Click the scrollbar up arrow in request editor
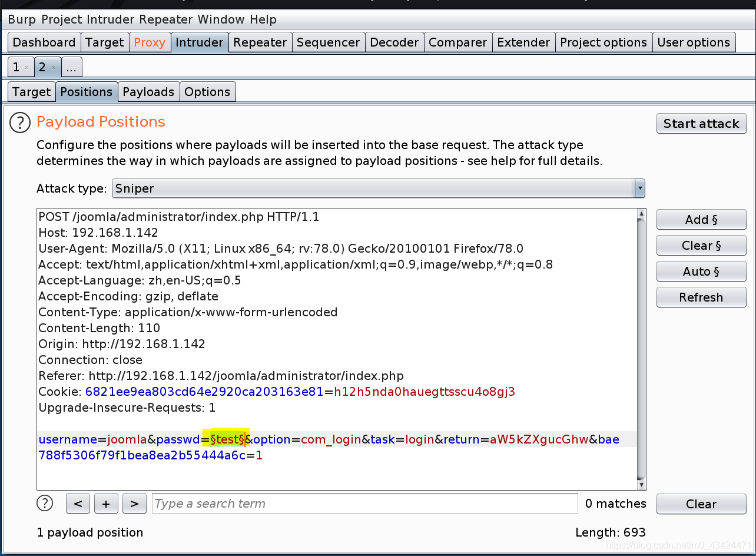The height and width of the screenshot is (556, 756). [x=641, y=214]
